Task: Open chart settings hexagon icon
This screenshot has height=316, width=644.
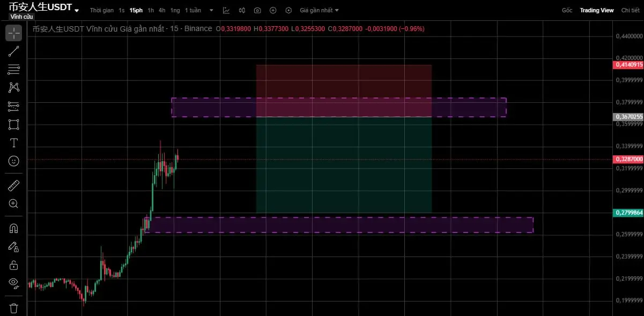Action: (x=289, y=10)
